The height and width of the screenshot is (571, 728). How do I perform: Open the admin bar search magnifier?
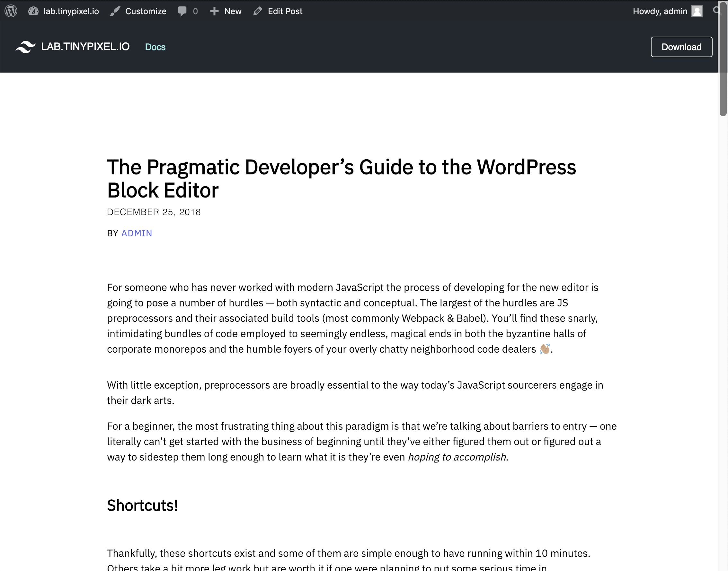[715, 10]
